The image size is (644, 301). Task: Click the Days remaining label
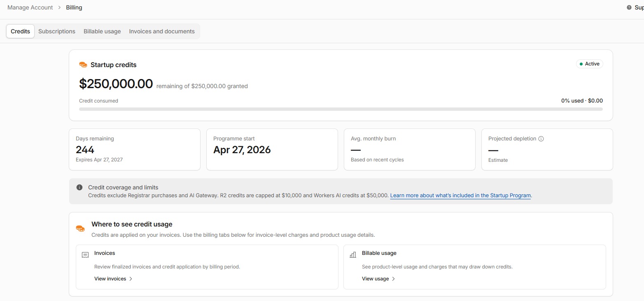coord(95,139)
